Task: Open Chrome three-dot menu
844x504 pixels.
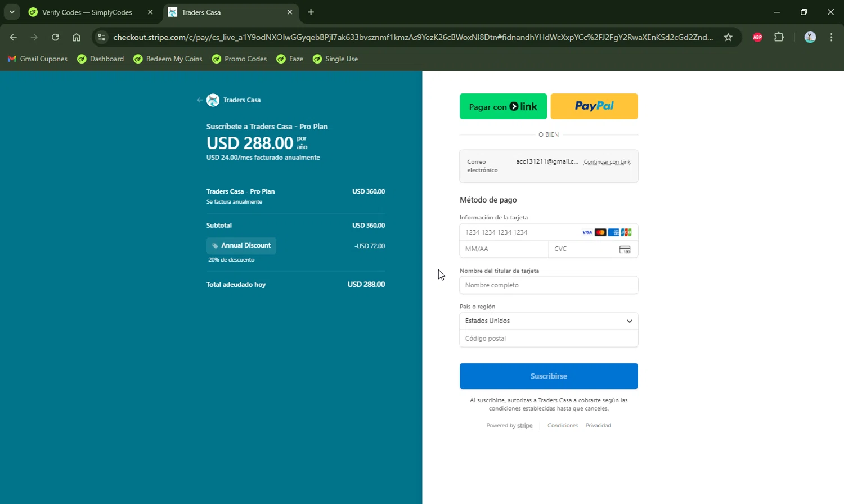Action: (x=831, y=37)
